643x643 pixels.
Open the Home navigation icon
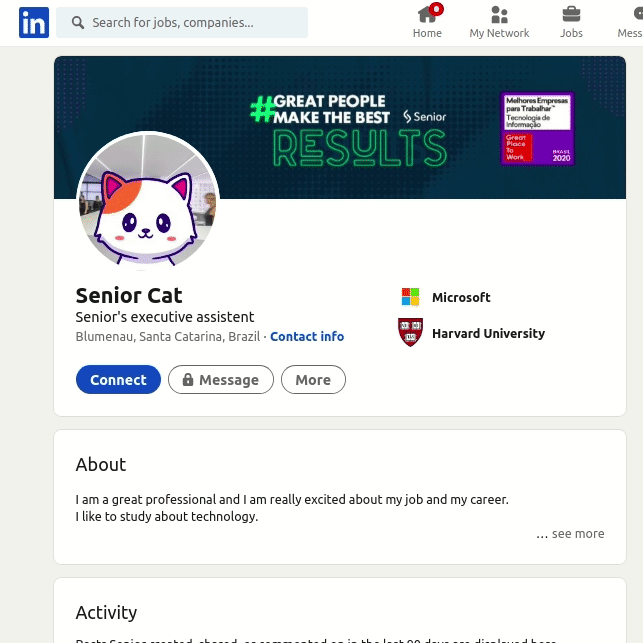[x=427, y=15]
